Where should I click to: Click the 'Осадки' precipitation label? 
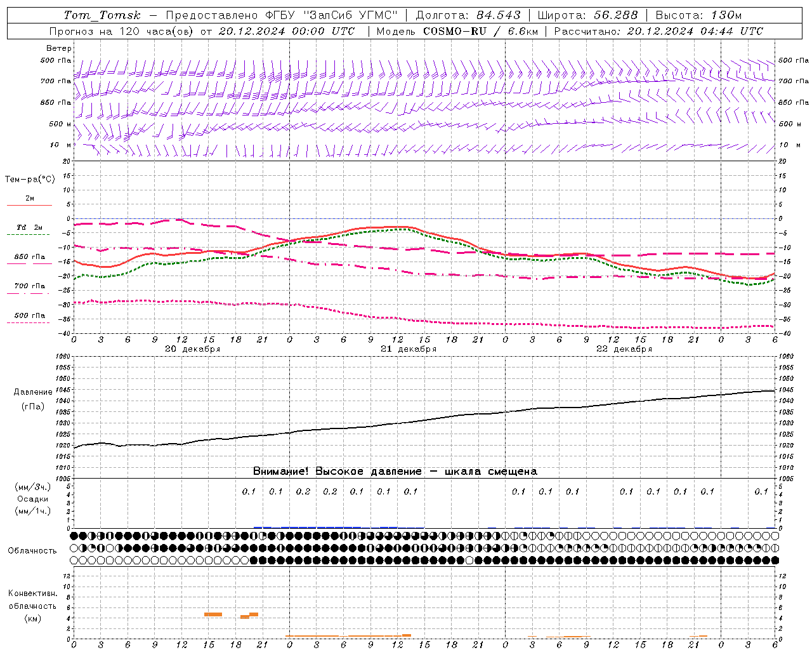pyautogui.click(x=32, y=499)
